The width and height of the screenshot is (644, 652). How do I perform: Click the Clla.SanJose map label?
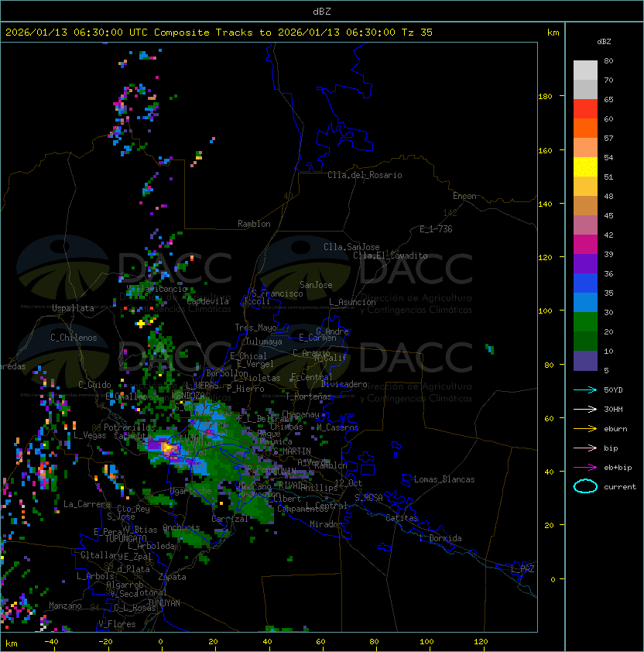click(351, 247)
